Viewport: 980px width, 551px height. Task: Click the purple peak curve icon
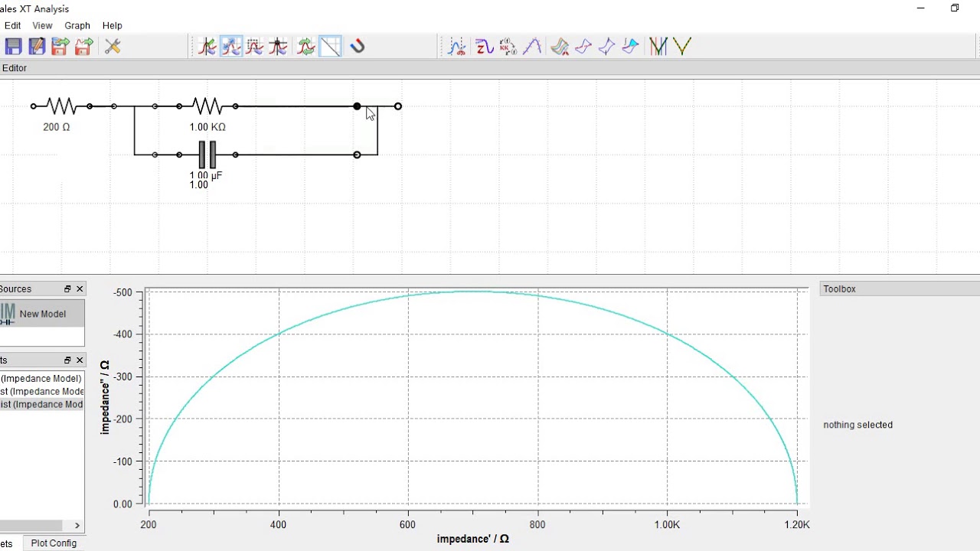[x=533, y=47]
